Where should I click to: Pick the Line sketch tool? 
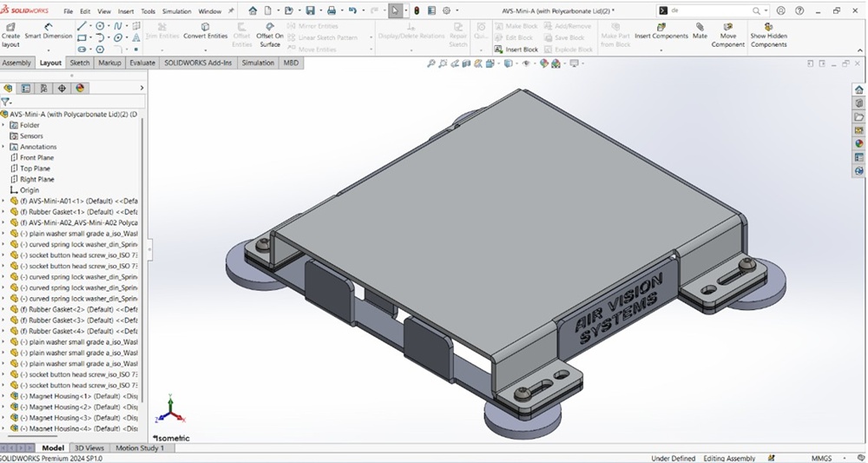tap(82, 26)
